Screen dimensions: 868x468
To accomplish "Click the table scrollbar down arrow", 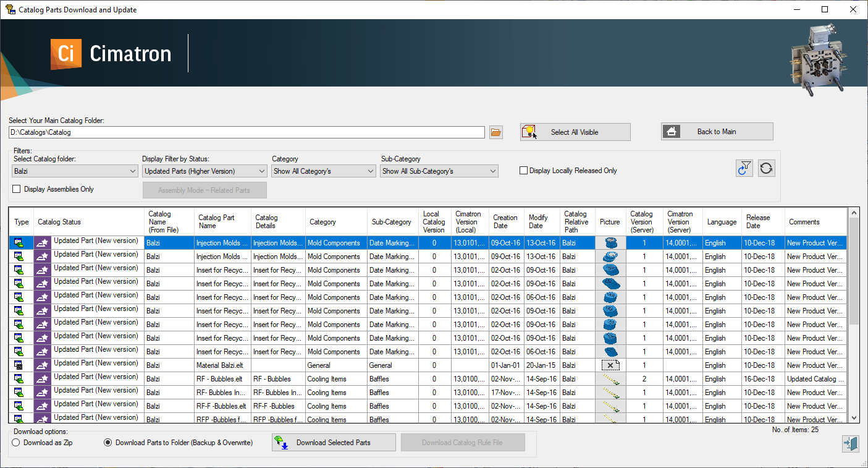I will (854, 418).
